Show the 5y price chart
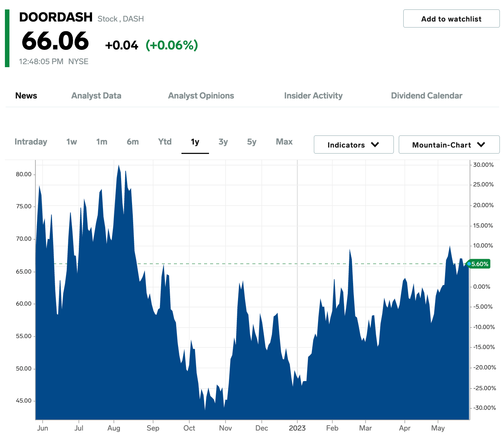The width and height of the screenshot is (504, 446). pos(251,142)
